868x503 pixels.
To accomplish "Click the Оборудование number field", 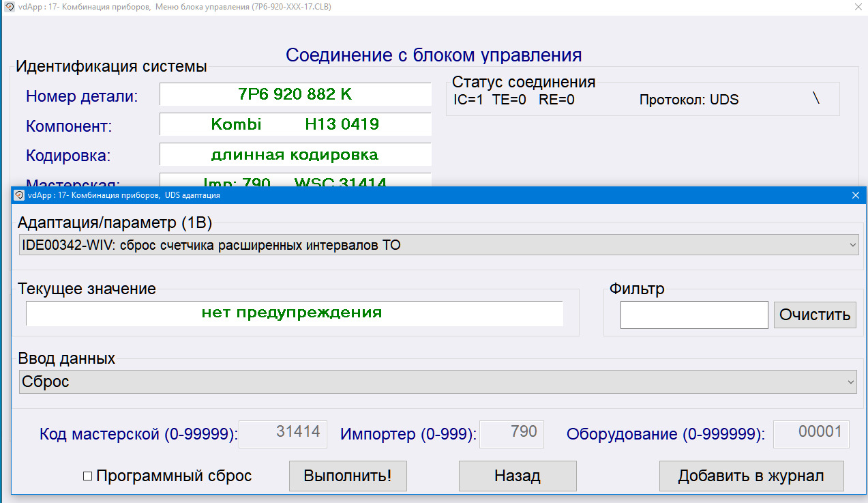I will (811, 434).
